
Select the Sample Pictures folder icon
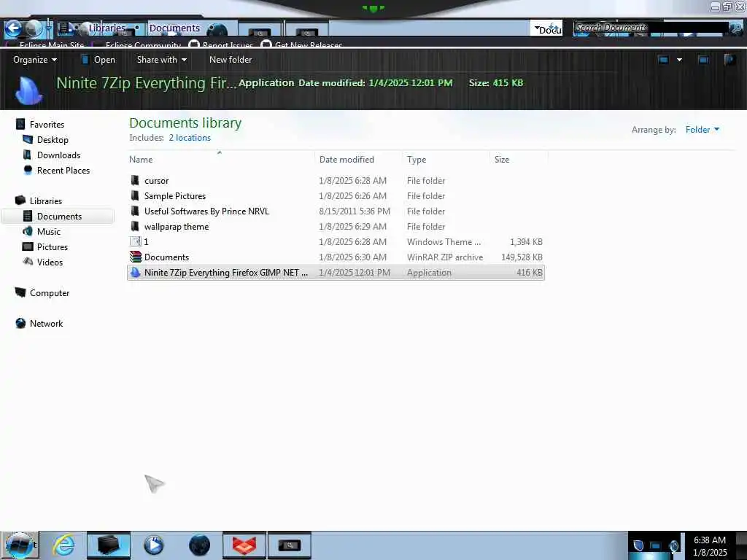click(x=135, y=195)
